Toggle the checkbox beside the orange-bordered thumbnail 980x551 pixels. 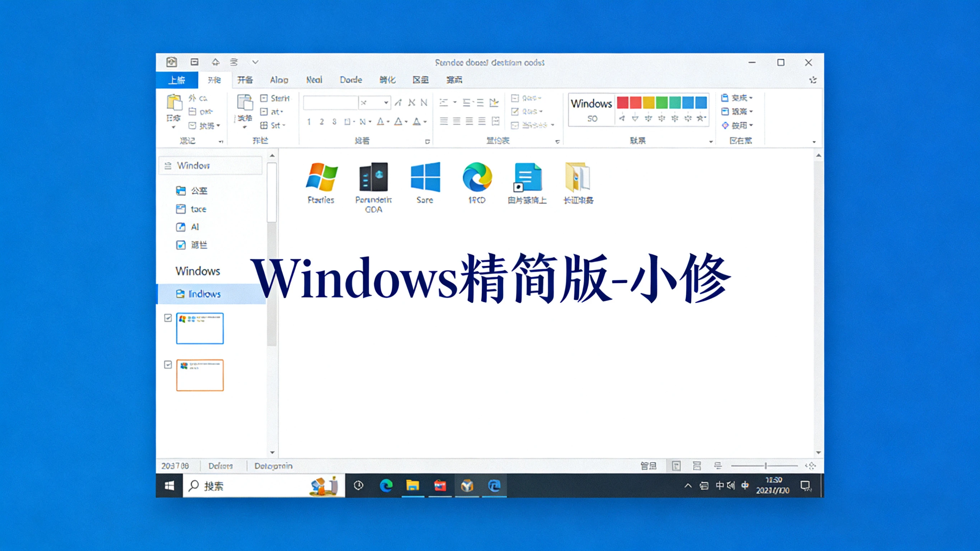pos(168,365)
